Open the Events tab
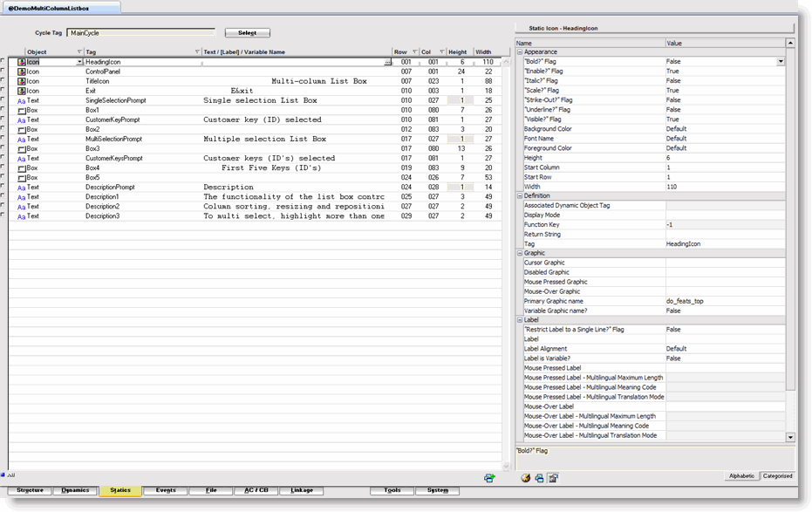Viewport: 812px width, 512px height. click(166, 490)
